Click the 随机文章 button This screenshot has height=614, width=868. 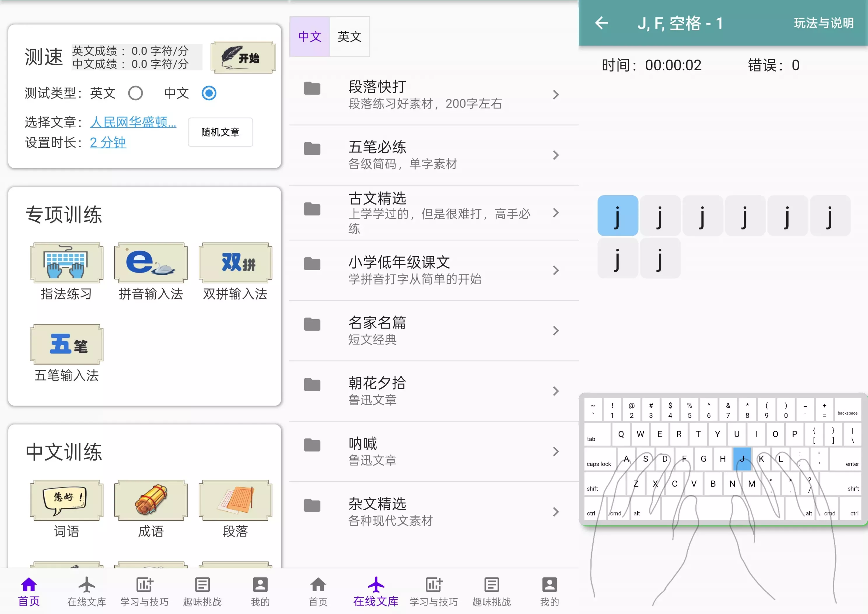pyautogui.click(x=220, y=132)
